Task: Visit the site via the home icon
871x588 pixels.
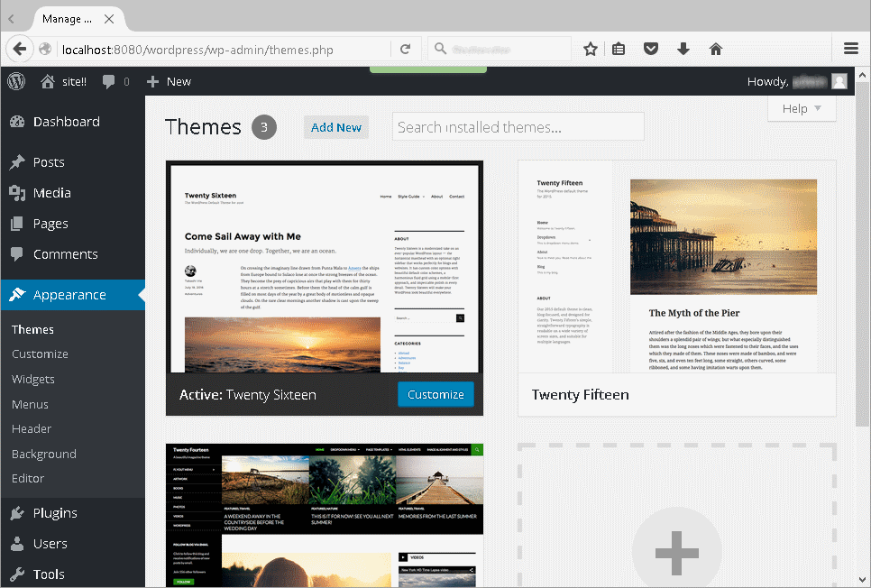Action: (x=46, y=81)
